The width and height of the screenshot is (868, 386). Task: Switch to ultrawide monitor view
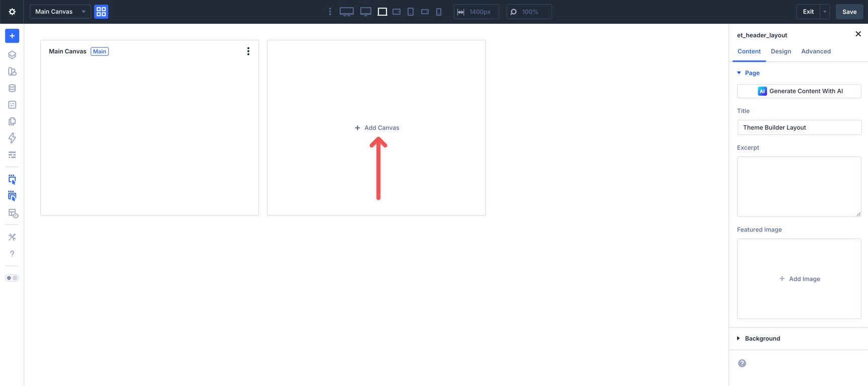[x=347, y=12]
